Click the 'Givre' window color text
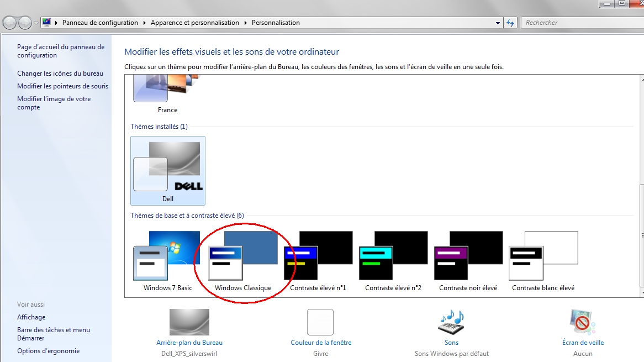This screenshot has width=644, height=362. [321, 354]
